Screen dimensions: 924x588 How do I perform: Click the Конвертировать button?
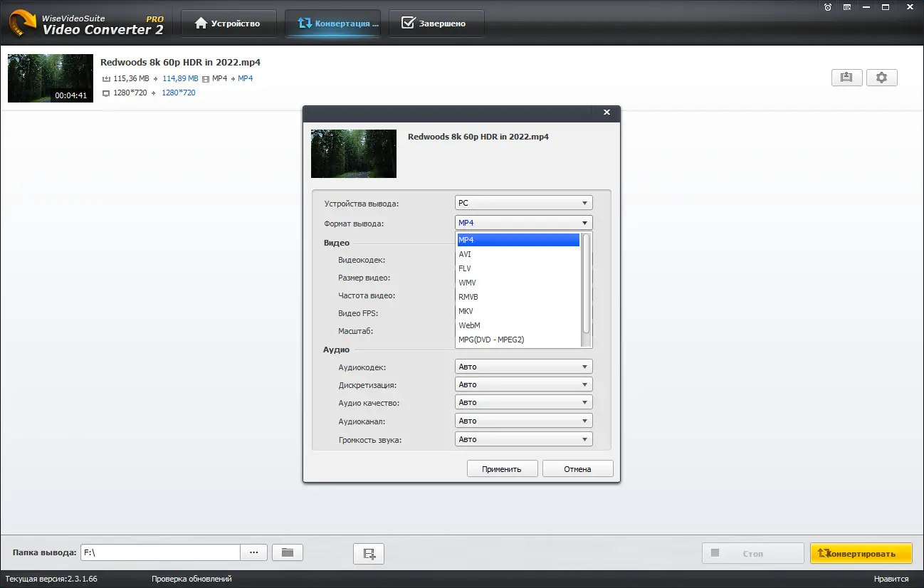coord(861,553)
